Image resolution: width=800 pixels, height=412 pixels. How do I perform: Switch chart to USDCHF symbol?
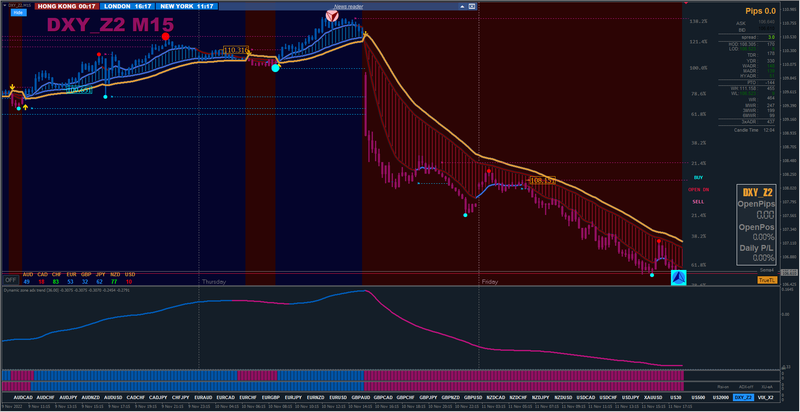pos(608,397)
